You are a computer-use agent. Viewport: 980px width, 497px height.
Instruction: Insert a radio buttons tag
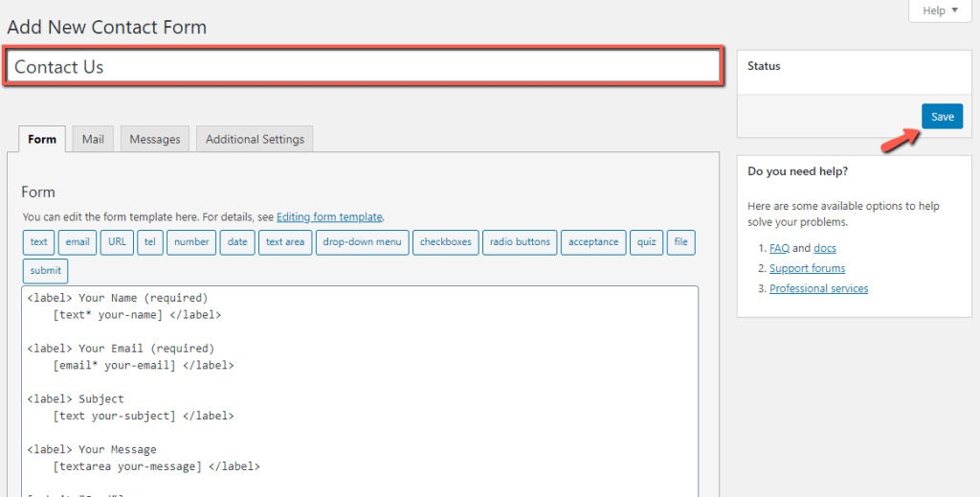(x=520, y=242)
